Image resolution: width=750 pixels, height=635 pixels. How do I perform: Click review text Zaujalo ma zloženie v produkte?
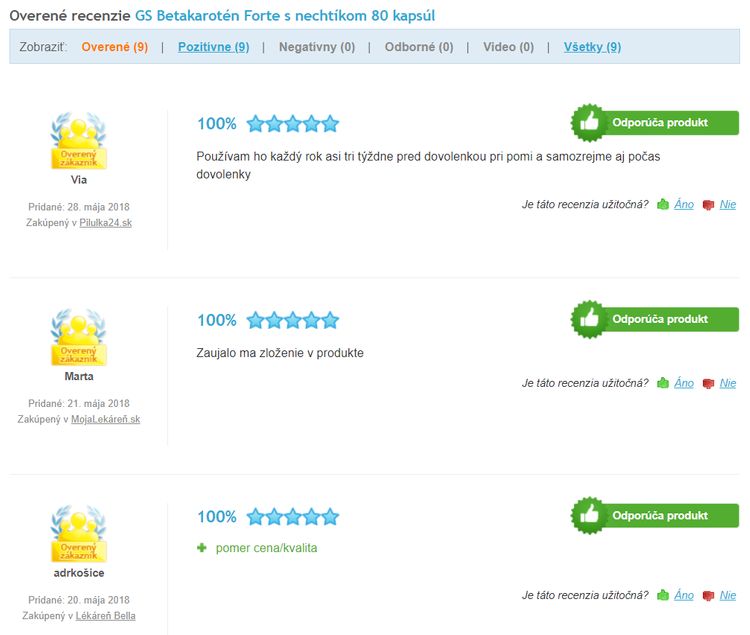click(280, 353)
